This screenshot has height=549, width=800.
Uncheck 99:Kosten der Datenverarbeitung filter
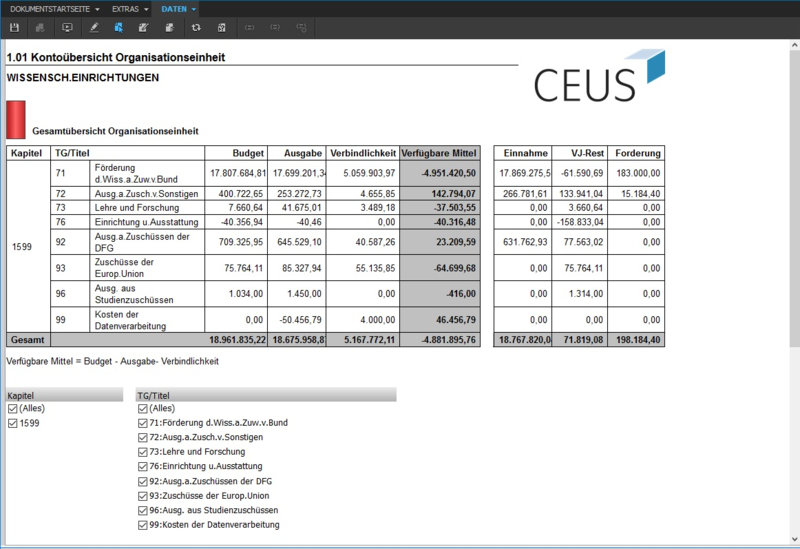click(x=142, y=524)
